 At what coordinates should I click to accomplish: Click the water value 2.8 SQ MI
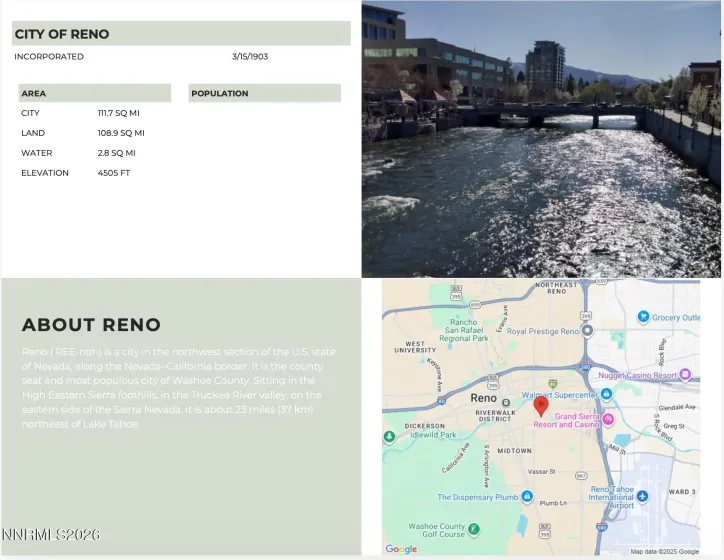(x=116, y=153)
